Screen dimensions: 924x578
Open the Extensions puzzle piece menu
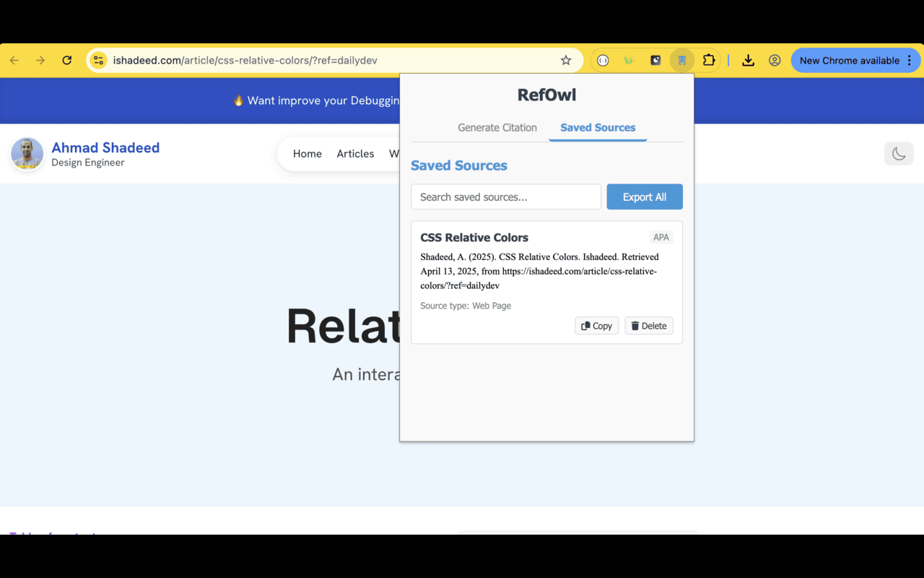[709, 61]
